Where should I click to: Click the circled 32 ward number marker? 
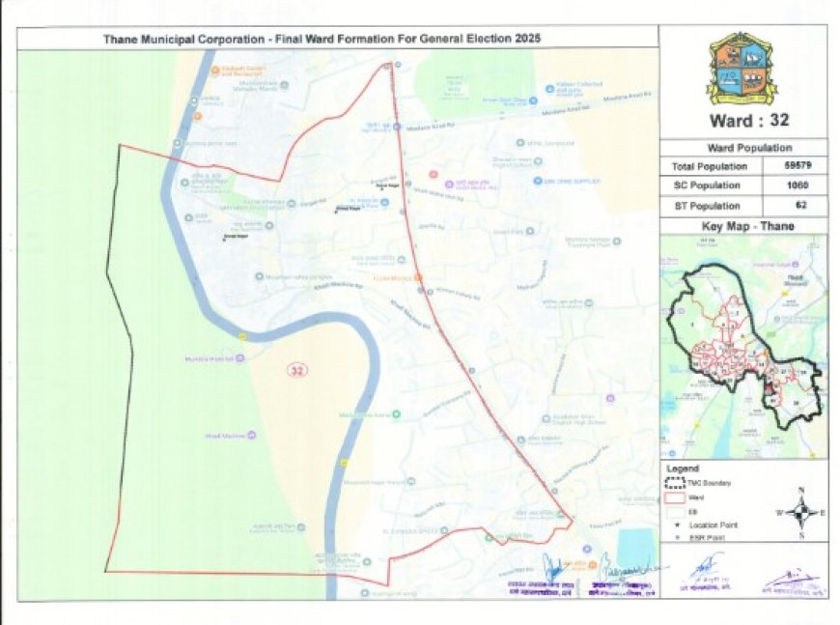tap(296, 370)
